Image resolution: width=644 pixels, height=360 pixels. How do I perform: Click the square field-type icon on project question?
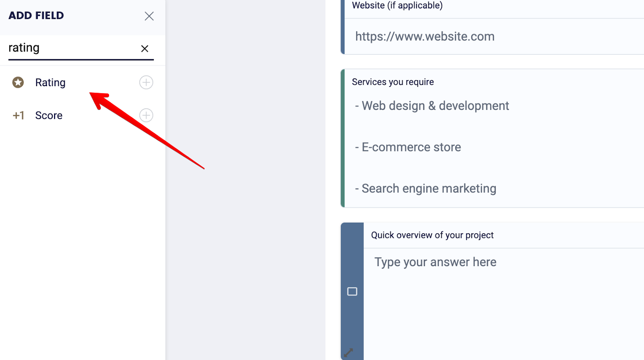click(x=352, y=292)
